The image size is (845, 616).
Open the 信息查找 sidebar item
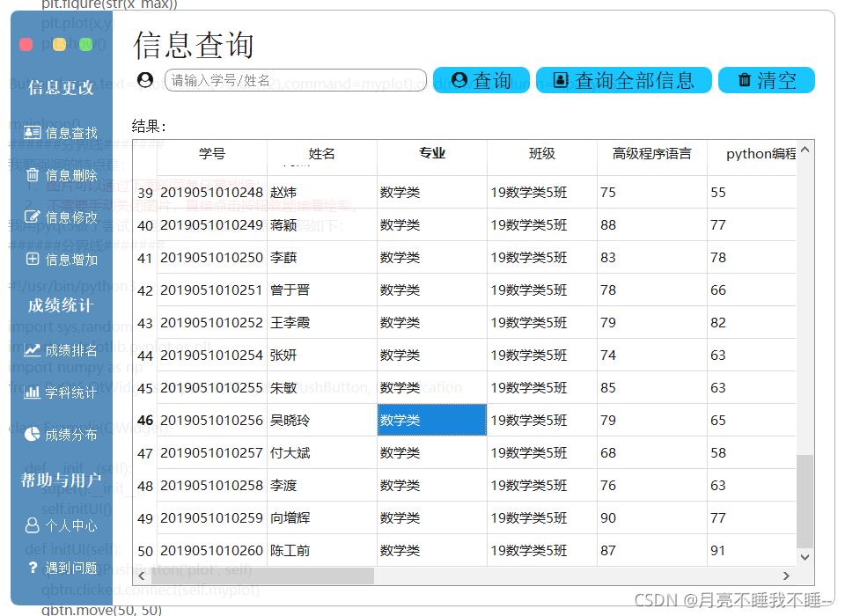(61, 133)
